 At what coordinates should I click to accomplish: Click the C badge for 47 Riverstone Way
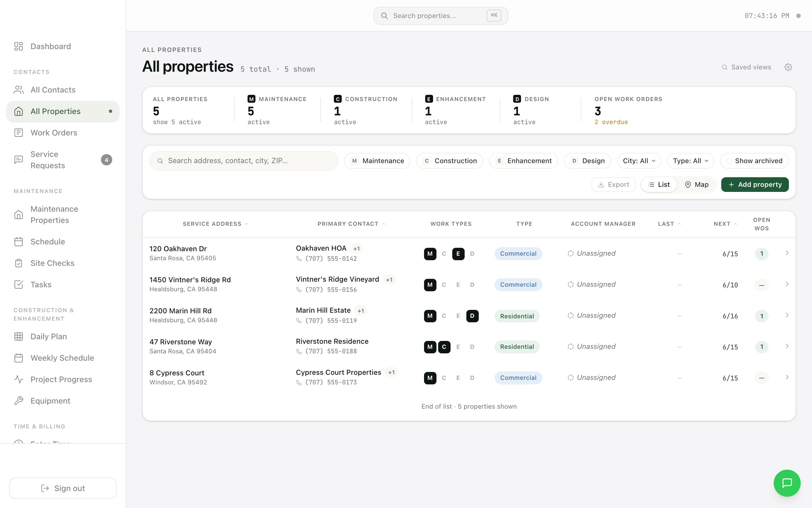[444, 347]
